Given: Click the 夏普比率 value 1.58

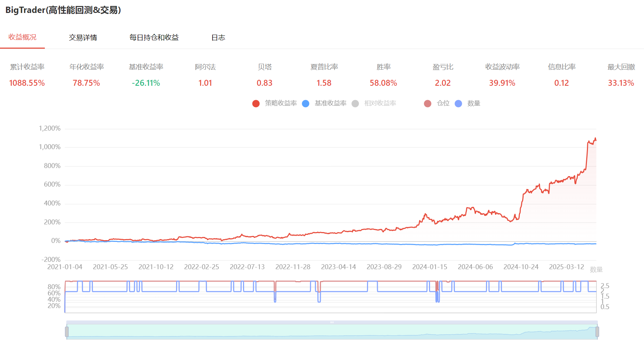Looking at the screenshot, I should 324,83.
